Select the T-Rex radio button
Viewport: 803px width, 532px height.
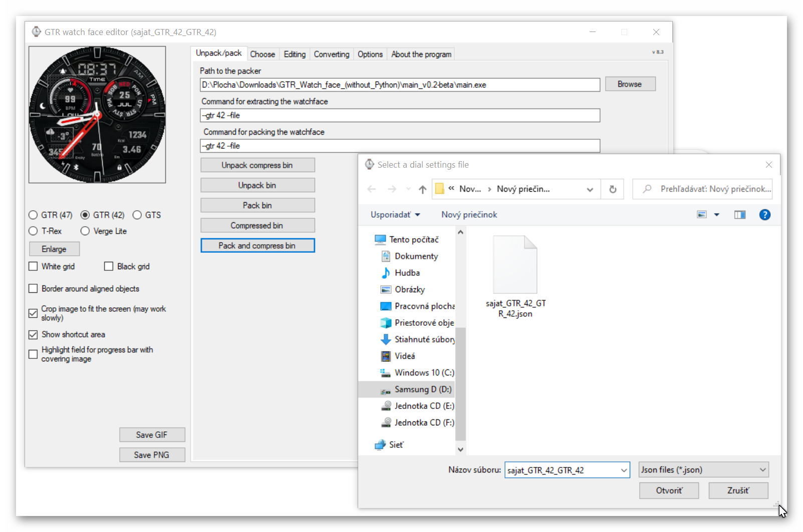(x=33, y=231)
